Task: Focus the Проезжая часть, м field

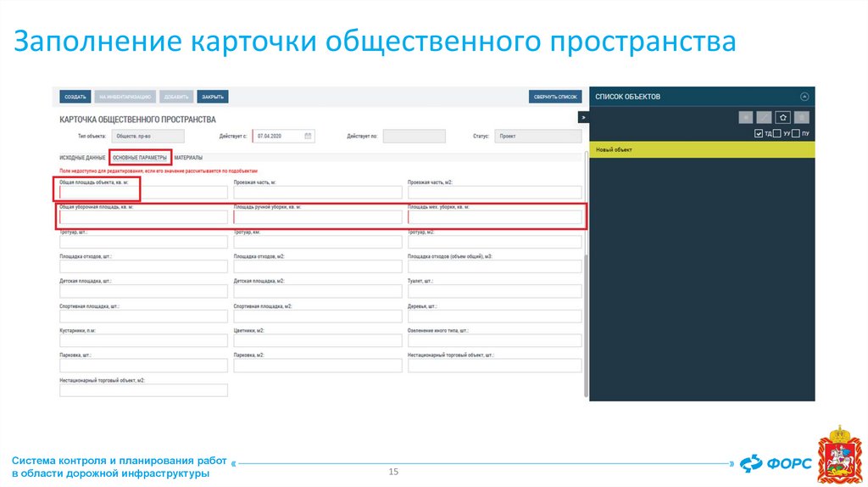Action: coord(318,193)
